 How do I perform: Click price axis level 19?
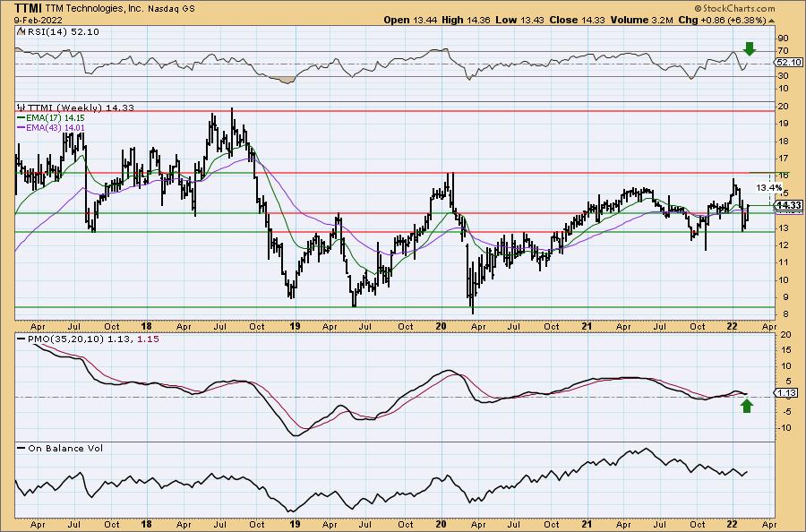point(783,124)
